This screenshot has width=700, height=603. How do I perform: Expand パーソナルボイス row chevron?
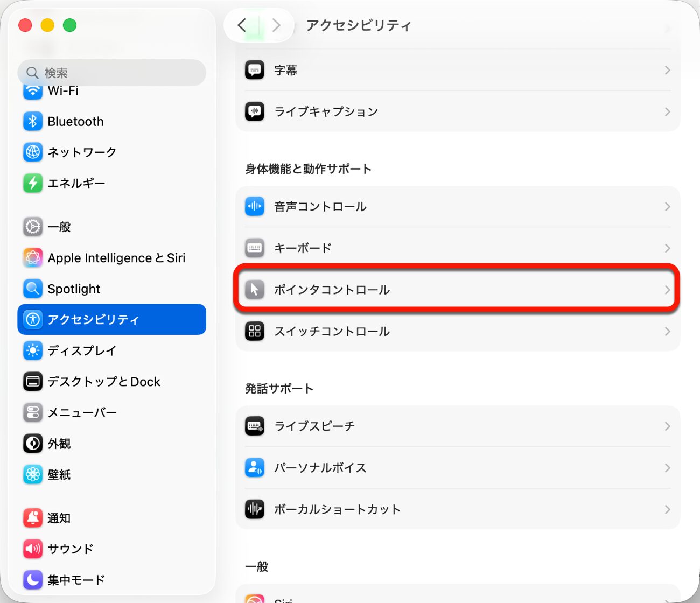(x=667, y=468)
